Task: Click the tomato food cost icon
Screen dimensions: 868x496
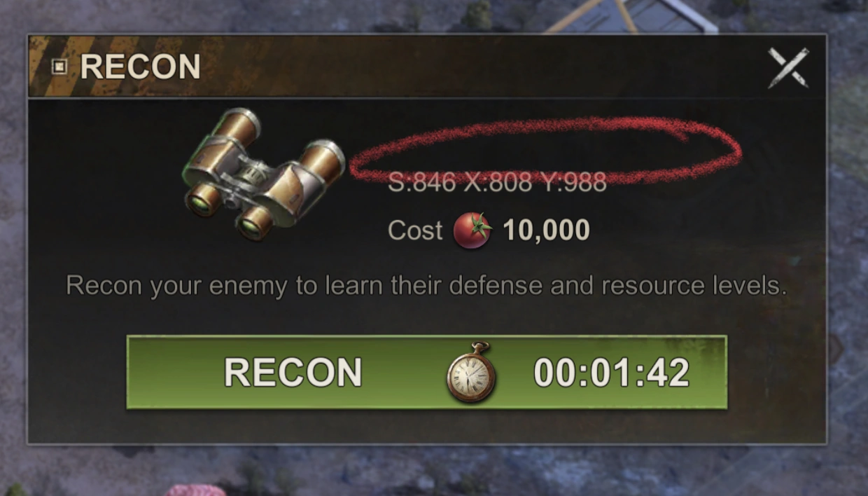Action: 472,230
